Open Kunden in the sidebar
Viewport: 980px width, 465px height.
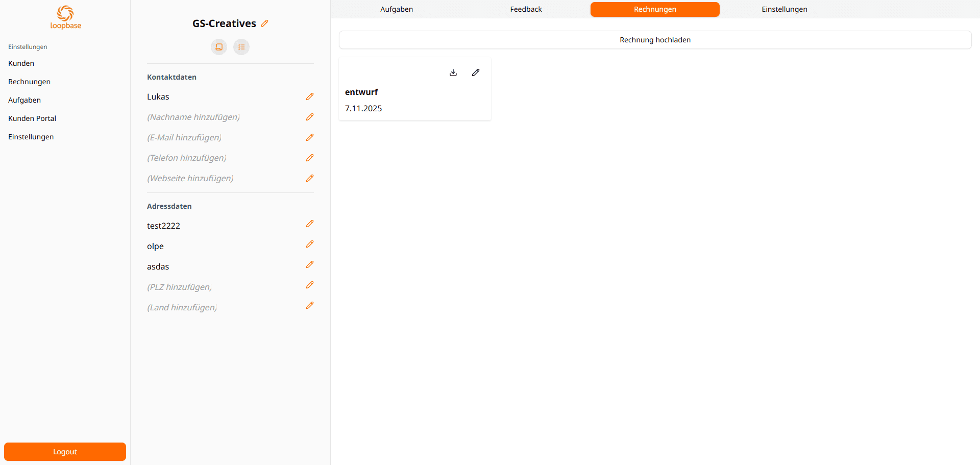(x=21, y=63)
